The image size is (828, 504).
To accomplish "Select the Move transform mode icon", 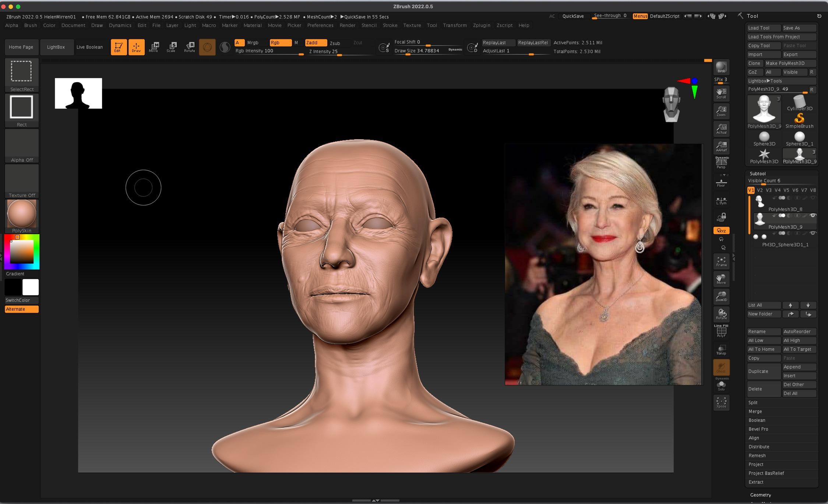I will pos(154,47).
